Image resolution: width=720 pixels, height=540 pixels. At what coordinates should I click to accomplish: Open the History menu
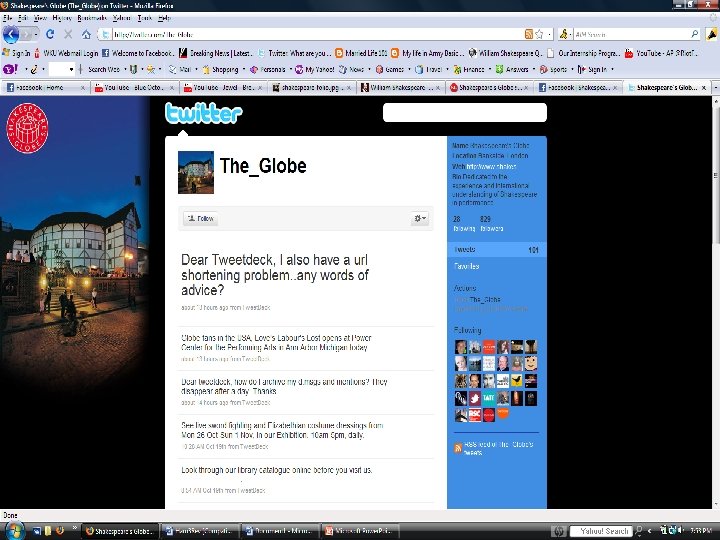click(x=62, y=18)
